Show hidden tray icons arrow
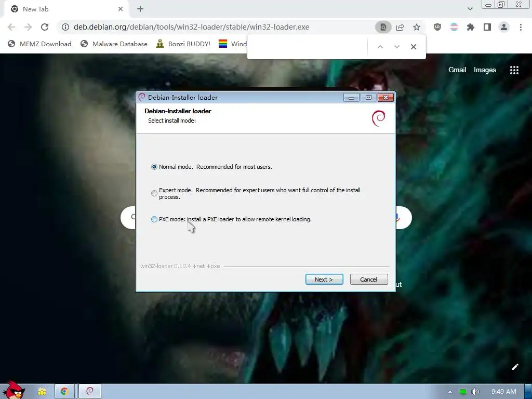 450,392
